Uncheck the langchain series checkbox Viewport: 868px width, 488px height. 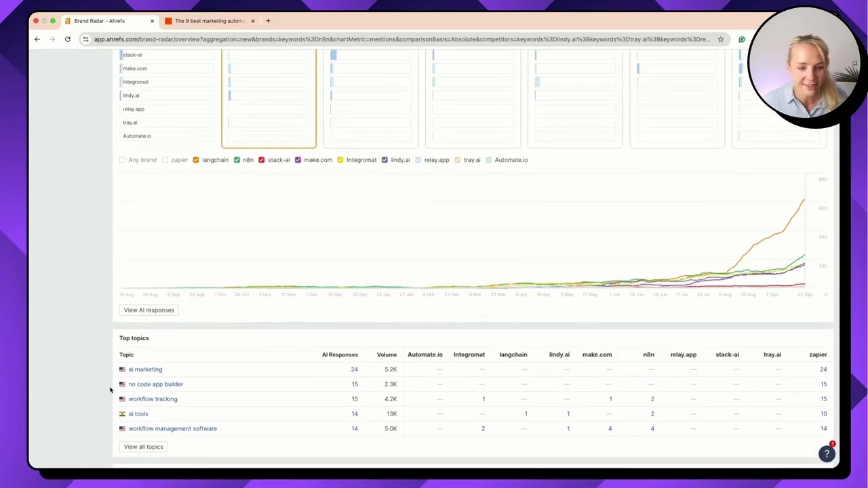coord(196,160)
